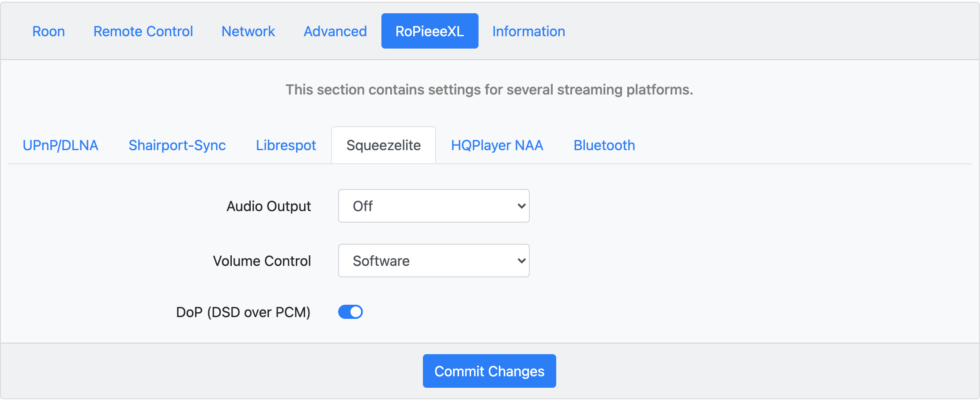The height and width of the screenshot is (401, 980).
Task: Click the DoP (DSD over PCM) label
Action: pyautogui.click(x=243, y=312)
